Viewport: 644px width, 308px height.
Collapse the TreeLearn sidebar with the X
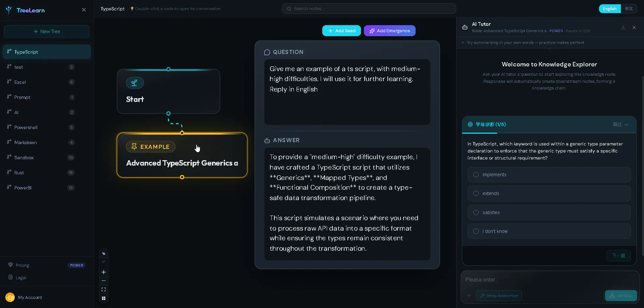[84, 10]
